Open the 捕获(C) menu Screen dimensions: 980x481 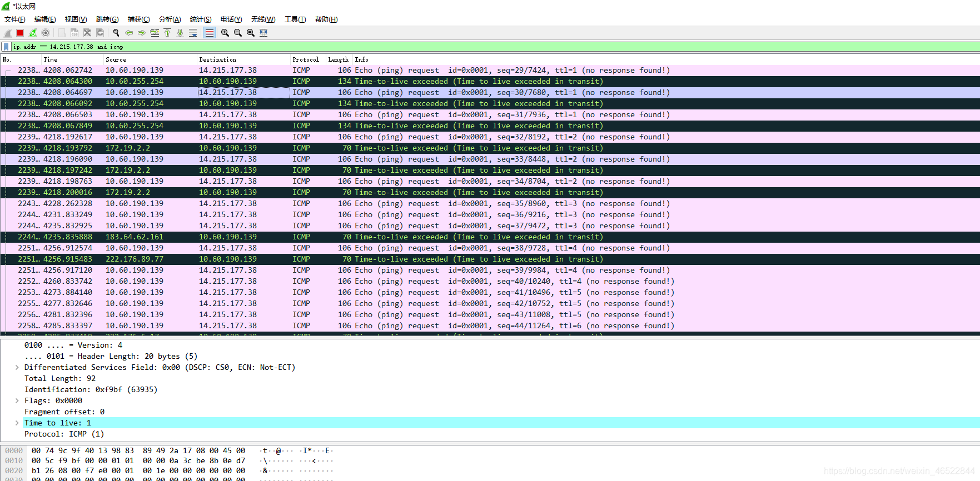point(138,19)
